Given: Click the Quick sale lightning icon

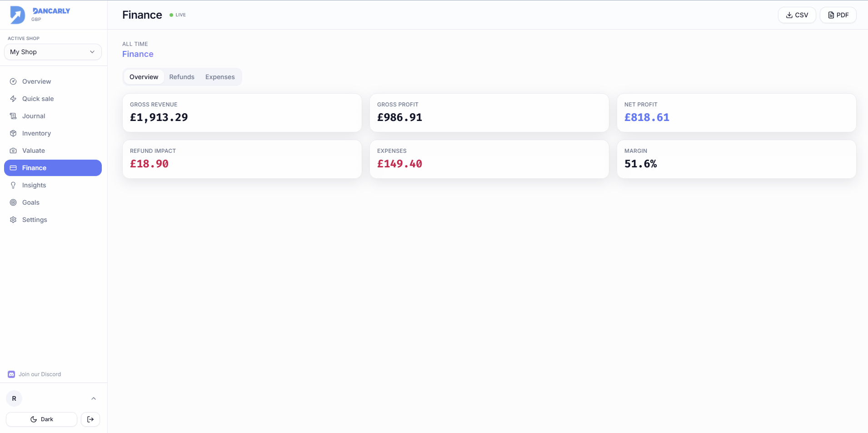Looking at the screenshot, I should coord(13,99).
